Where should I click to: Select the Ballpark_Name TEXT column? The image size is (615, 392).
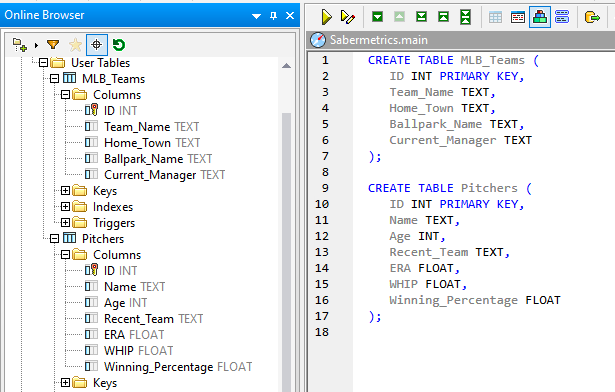tap(158, 159)
